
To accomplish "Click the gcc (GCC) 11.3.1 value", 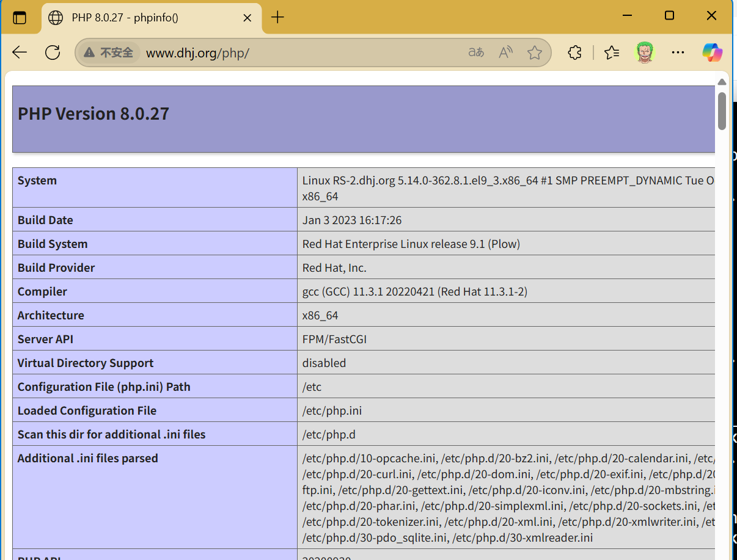I will coord(415,291).
